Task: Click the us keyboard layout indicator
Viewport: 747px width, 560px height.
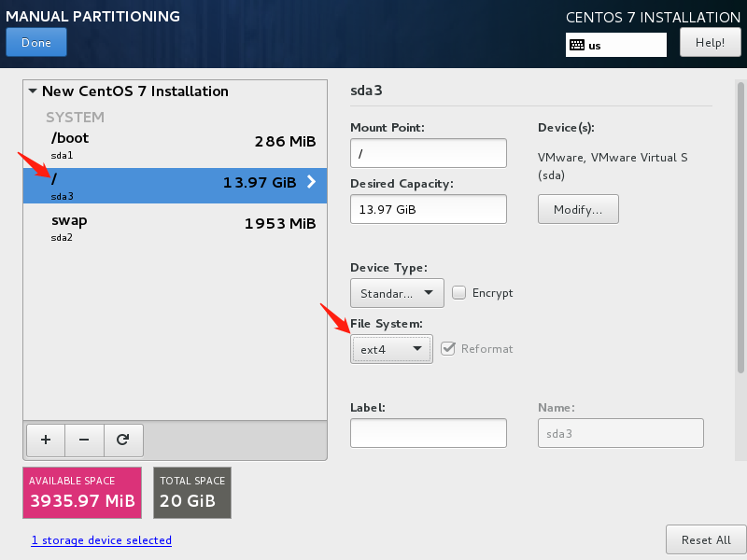Action: [616, 45]
